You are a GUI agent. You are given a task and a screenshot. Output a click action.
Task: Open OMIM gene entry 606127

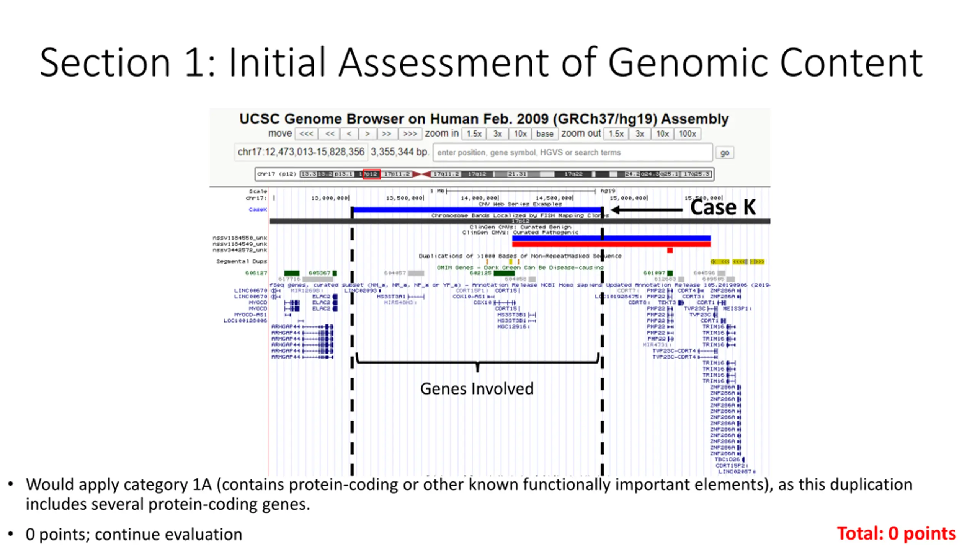[256, 273]
